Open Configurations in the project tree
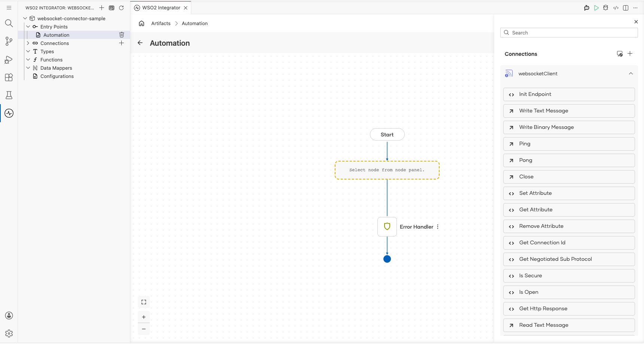 pos(57,76)
